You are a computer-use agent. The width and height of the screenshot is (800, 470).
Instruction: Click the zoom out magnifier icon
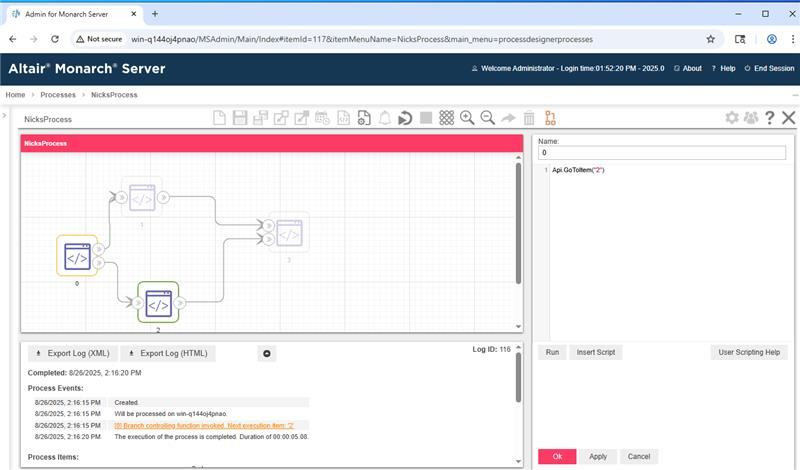point(488,118)
